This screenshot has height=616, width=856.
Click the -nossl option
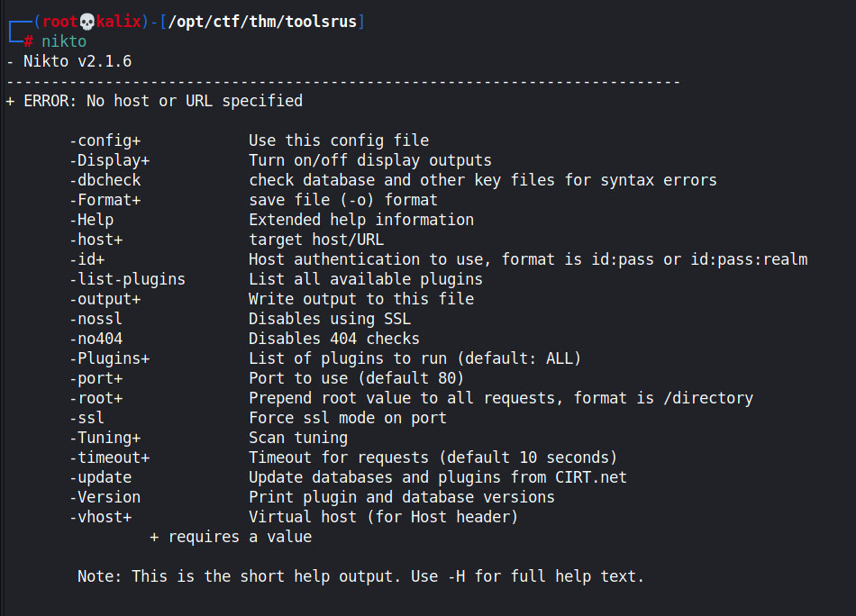[x=96, y=319]
